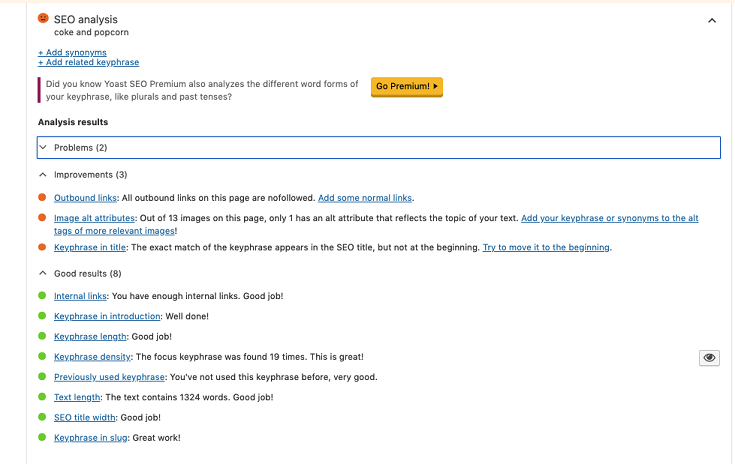Click the Add related keyphrase link
The height and width of the screenshot is (464, 735).
88,62
